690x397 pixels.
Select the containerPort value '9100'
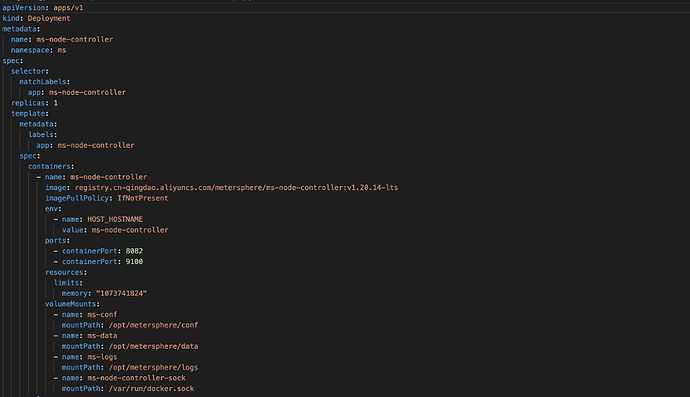click(134, 261)
